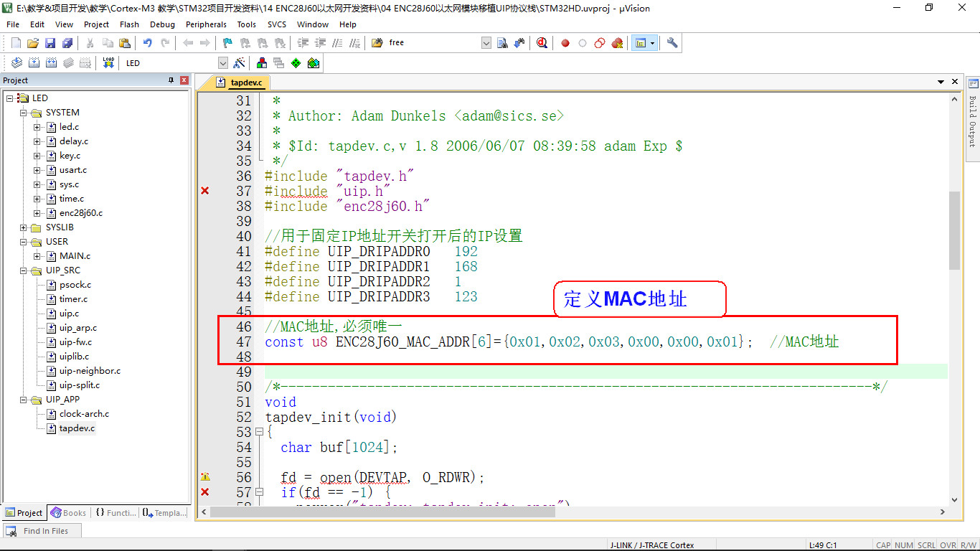Open the Configuration wrench icon
The image size is (980, 551).
tap(672, 43)
